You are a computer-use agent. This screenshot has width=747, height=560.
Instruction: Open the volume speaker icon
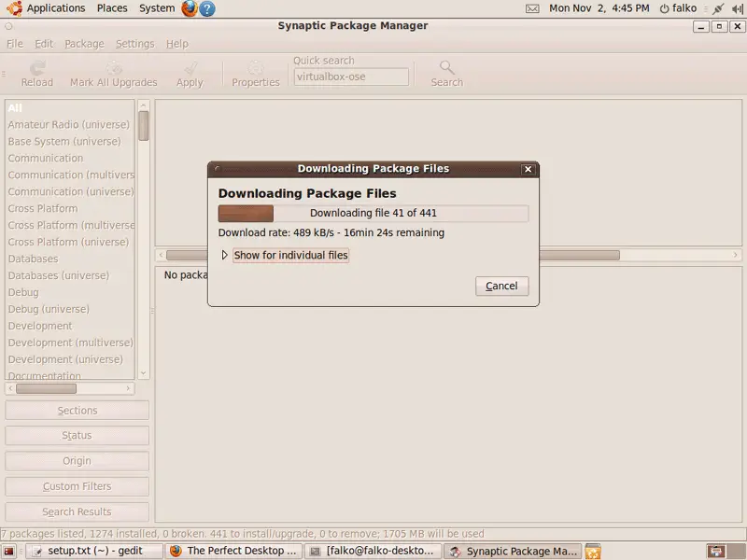(x=738, y=8)
